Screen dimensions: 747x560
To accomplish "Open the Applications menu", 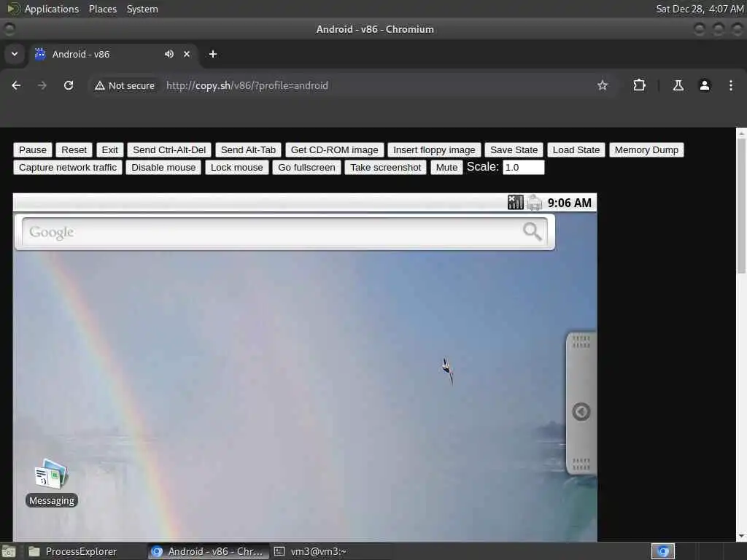I will 52,9.
